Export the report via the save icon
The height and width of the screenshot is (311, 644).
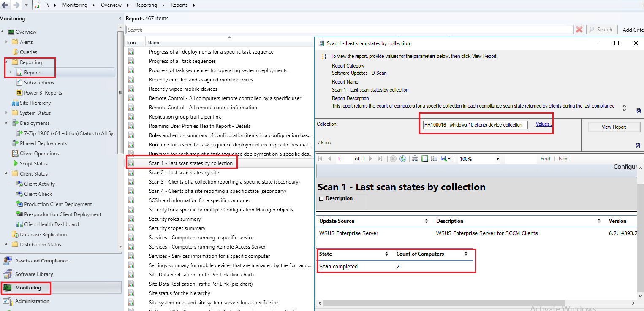[x=444, y=159]
